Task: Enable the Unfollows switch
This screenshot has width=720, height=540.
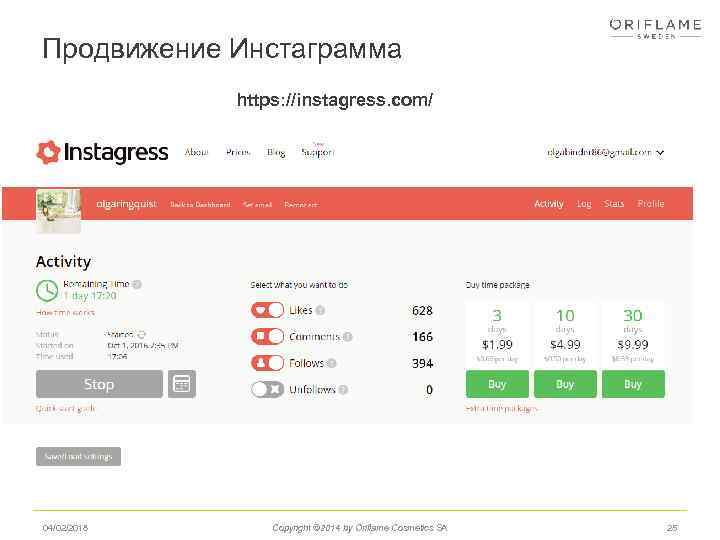Action: [268, 390]
